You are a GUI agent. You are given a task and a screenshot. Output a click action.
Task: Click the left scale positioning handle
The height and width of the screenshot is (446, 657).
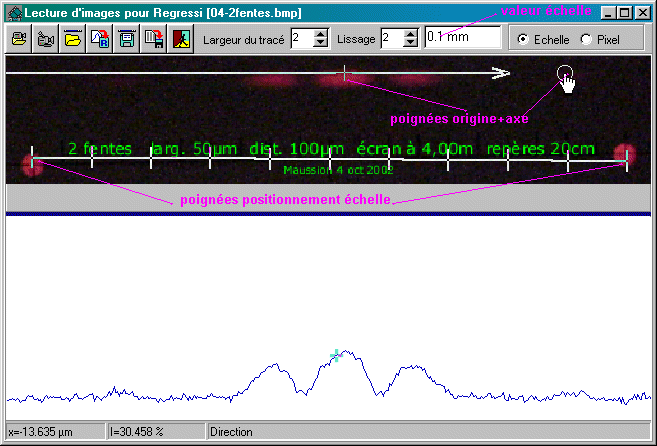pos(32,158)
